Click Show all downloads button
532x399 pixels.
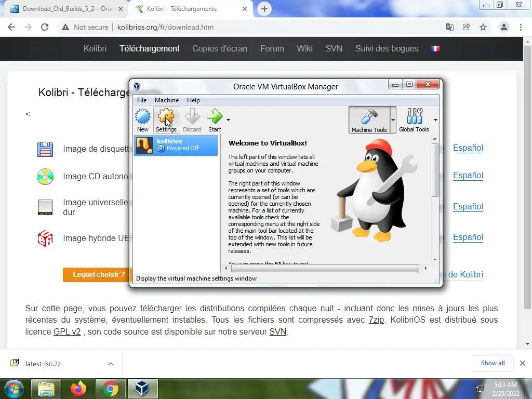[x=493, y=363]
